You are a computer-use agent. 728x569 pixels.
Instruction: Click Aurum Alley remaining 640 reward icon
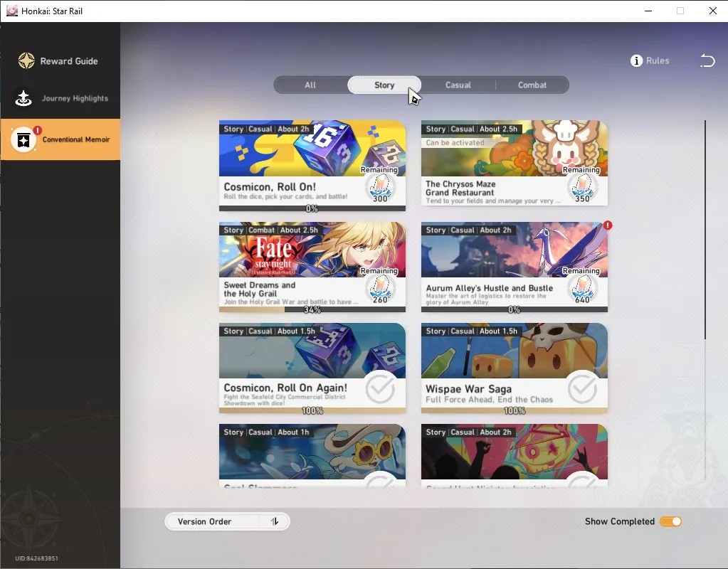coord(582,288)
